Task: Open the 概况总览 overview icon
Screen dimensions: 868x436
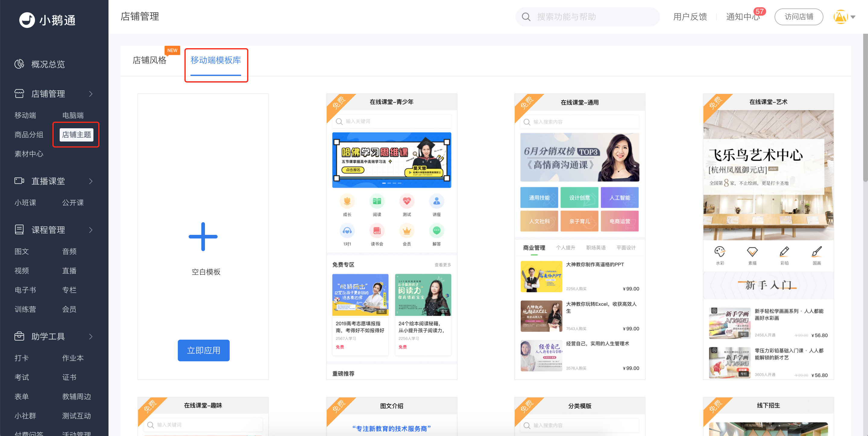Action: [19, 64]
